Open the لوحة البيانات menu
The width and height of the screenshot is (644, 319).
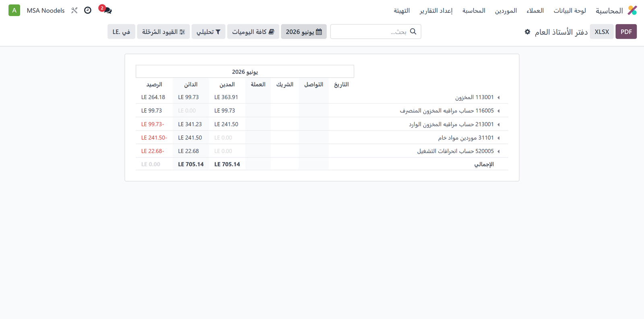coord(570,10)
